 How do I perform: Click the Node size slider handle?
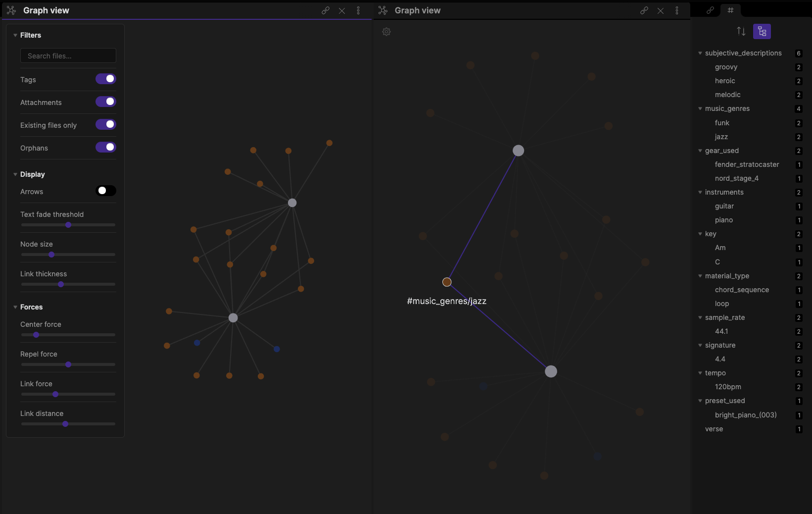(x=51, y=255)
